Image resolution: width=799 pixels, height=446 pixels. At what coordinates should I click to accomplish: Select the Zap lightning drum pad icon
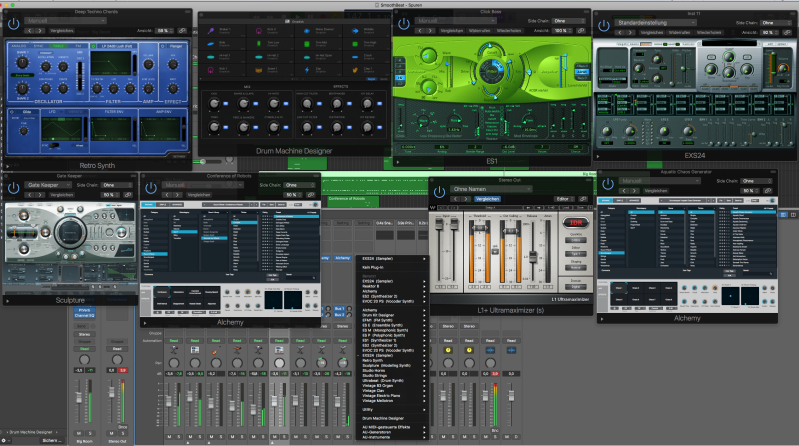click(306, 70)
